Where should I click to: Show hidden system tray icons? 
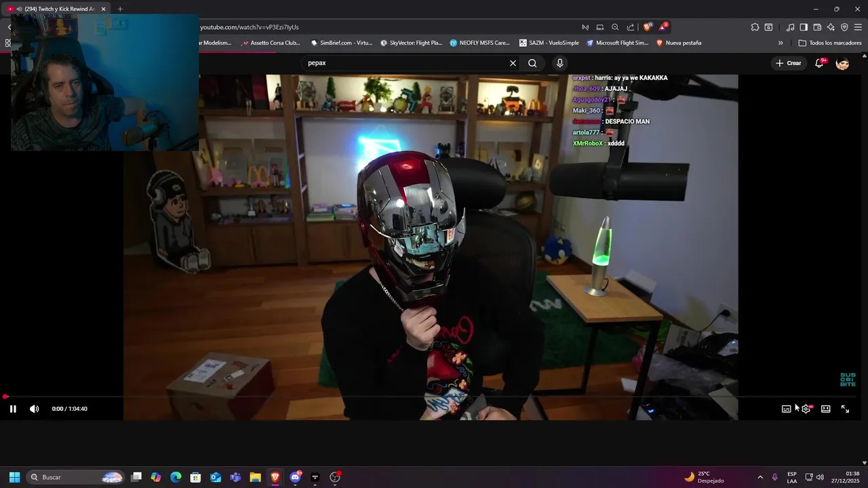point(760,477)
